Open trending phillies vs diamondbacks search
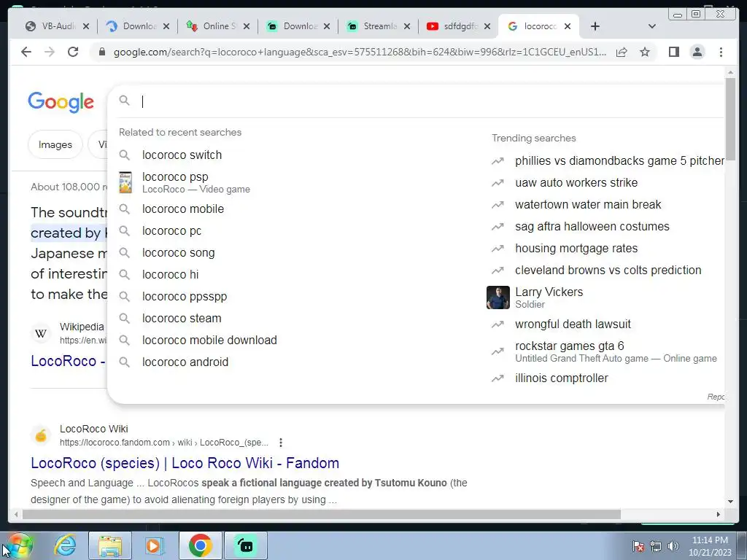The height and width of the screenshot is (560, 747). (619, 161)
